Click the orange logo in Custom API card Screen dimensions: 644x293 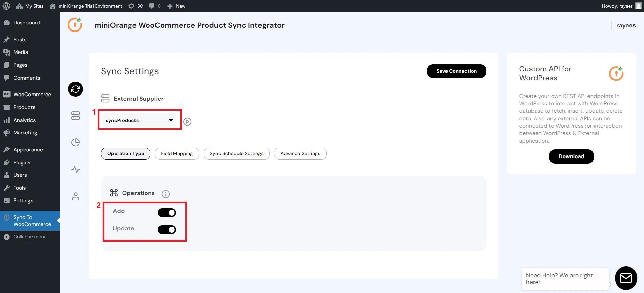[x=616, y=74]
